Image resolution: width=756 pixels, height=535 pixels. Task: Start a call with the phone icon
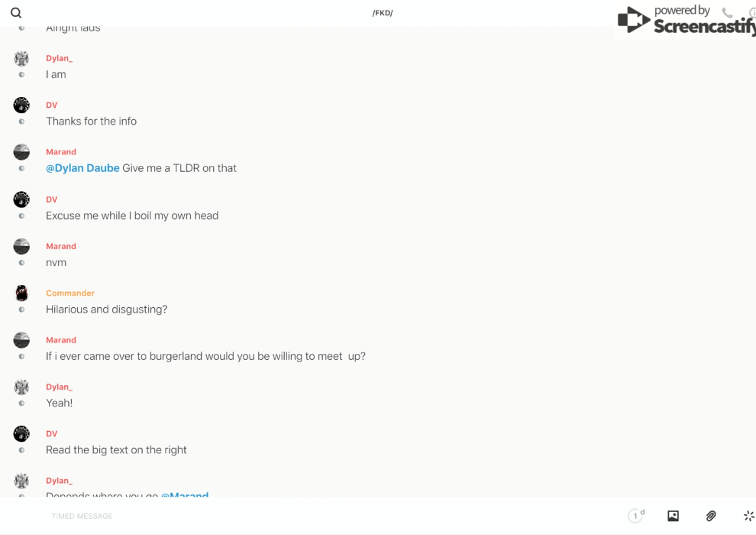(727, 13)
